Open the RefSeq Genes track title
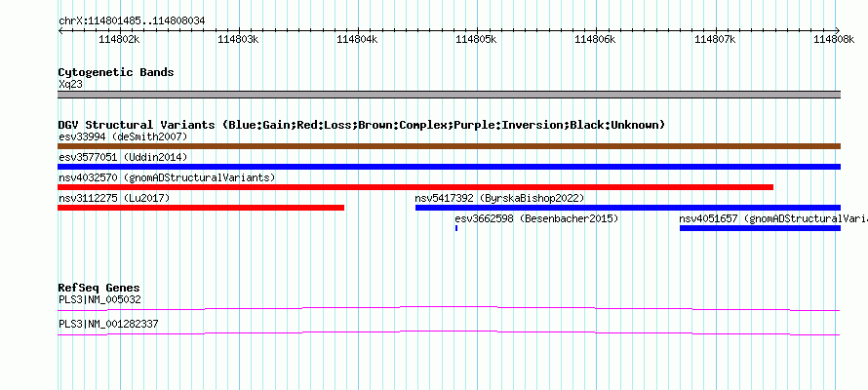 [x=99, y=289]
